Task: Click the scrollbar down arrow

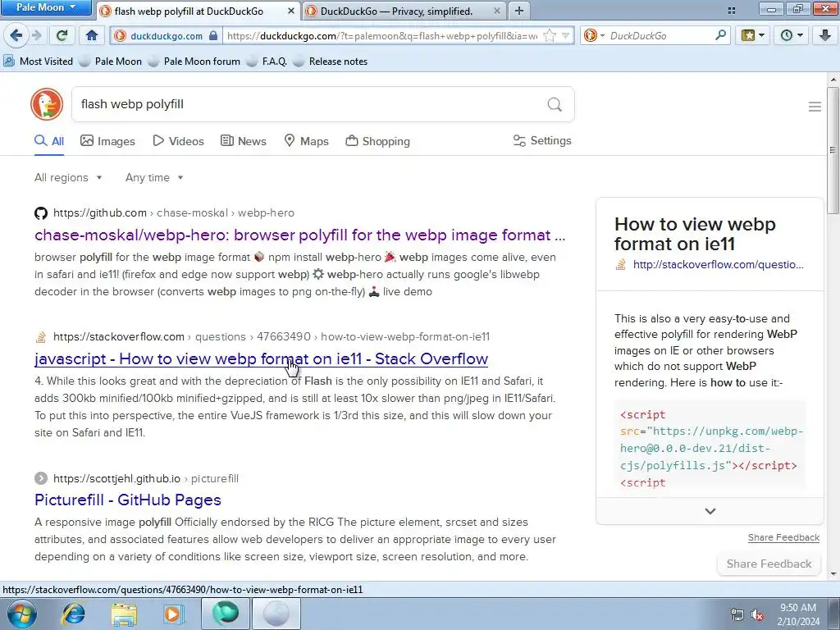Action: point(833,574)
